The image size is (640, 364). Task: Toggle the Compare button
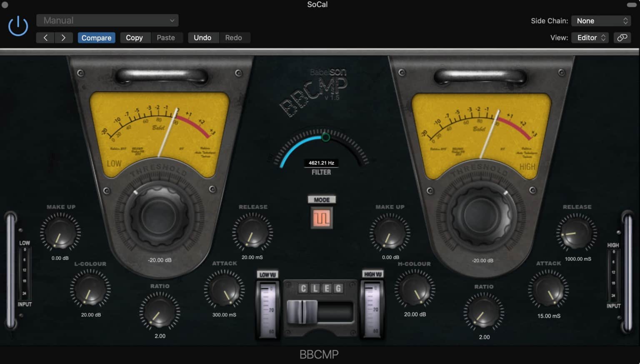[x=96, y=37]
